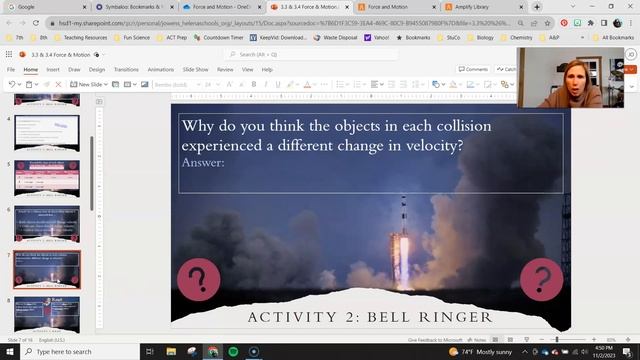
Task: Open the font size combo box
Action: pyautogui.click(x=211, y=84)
